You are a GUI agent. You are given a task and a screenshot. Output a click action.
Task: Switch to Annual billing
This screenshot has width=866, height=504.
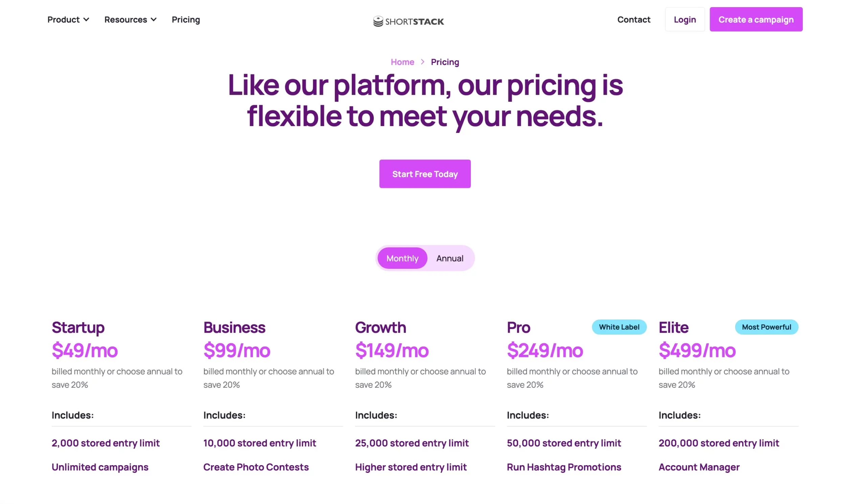(x=450, y=258)
